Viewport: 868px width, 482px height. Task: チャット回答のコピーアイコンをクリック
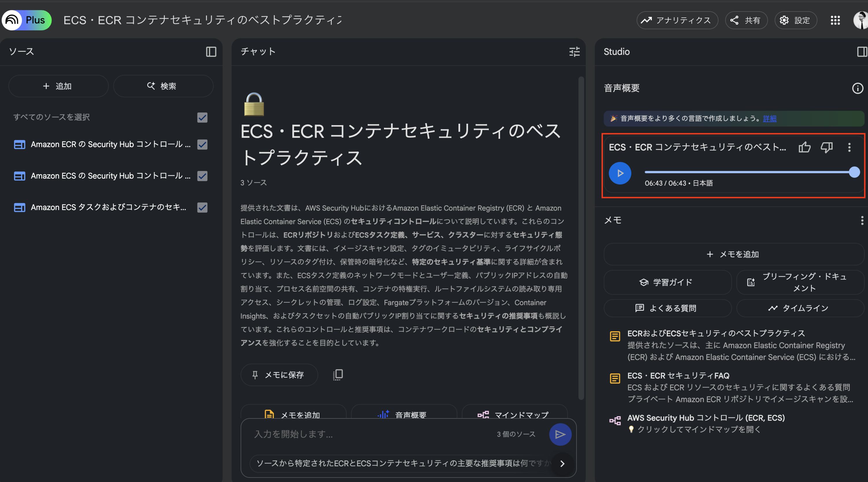pos(337,375)
